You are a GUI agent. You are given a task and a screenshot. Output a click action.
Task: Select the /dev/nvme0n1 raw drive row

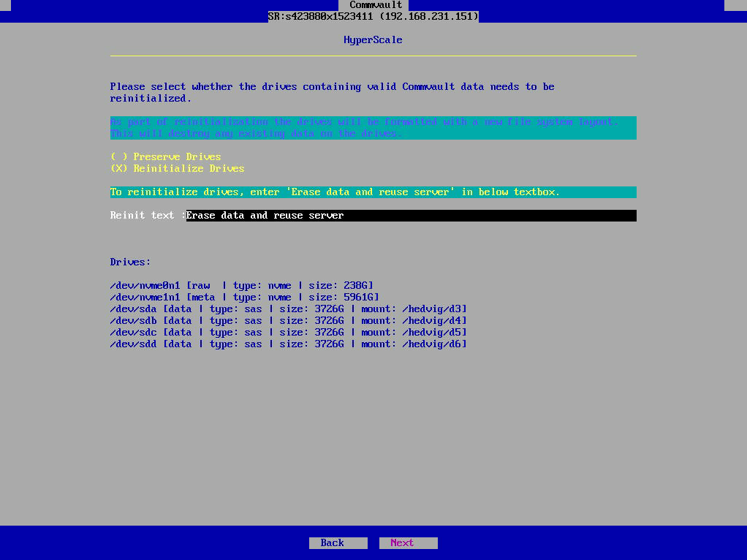[x=241, y=285]
